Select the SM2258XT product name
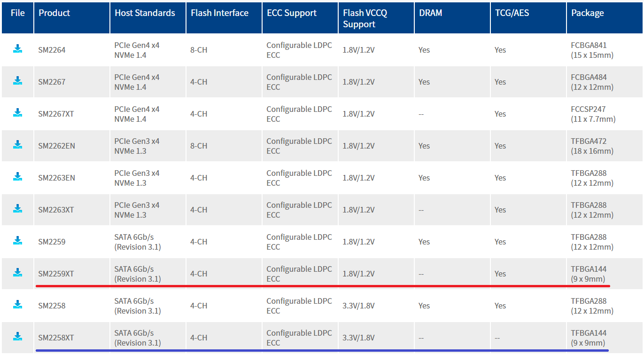 pyautogui.click(x=56, y=338)
